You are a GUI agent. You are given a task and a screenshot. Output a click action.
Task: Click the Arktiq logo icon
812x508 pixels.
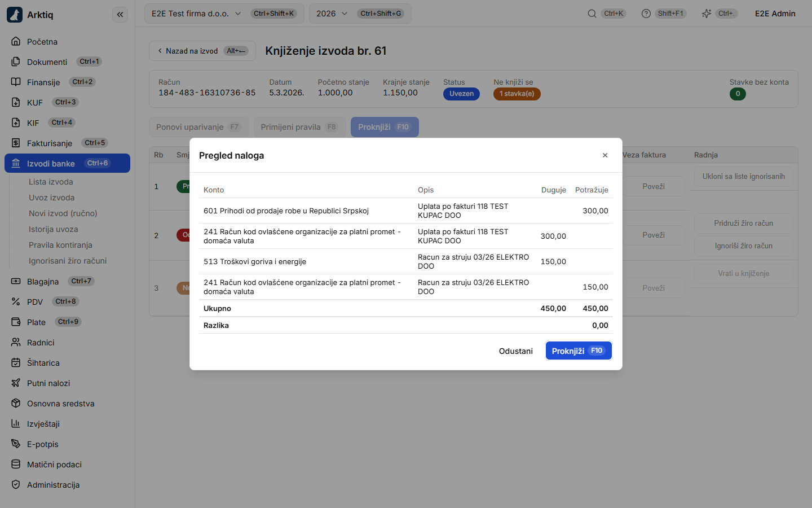[15, 15]
